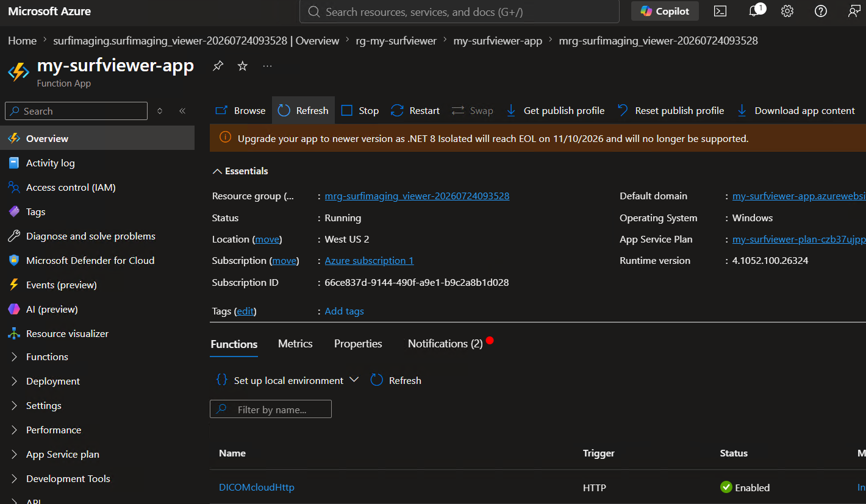Focus the global search resources bar
This screenshot has width=866, height=504.
[459, 12]
